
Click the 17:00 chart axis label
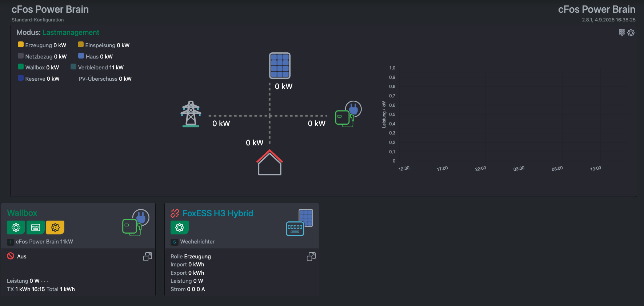(x=442, y=169)
